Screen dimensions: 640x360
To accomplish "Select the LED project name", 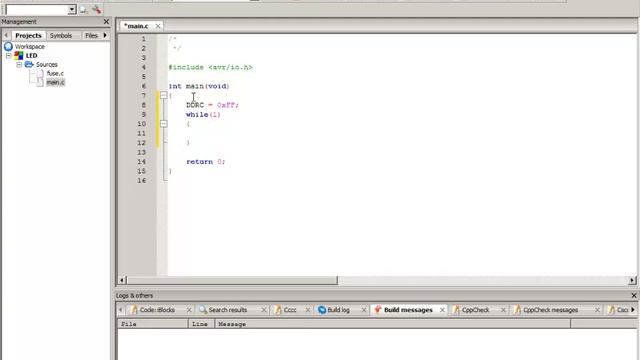I will pos(31,56).
